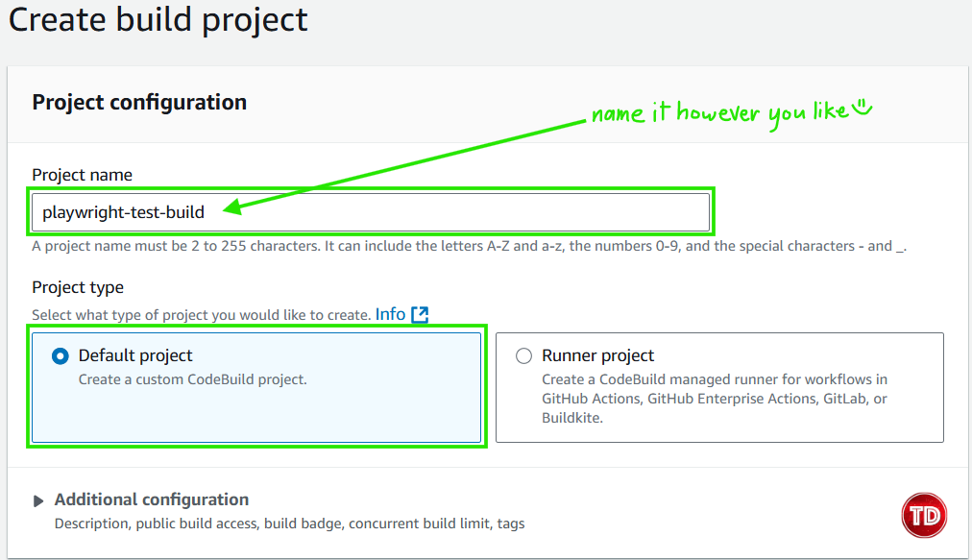Click the red TD badge icon
Viewport: 972px width, 560px height.
click(x=924, y=515)
